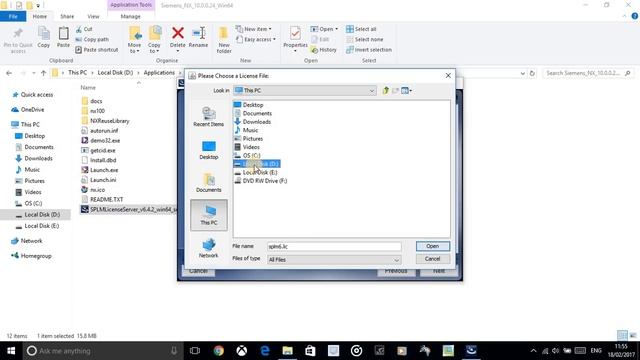This screenshot has height=360, width=640.
Task: Select Network in dialog sidebar
Action: click(x=209, y=248)
